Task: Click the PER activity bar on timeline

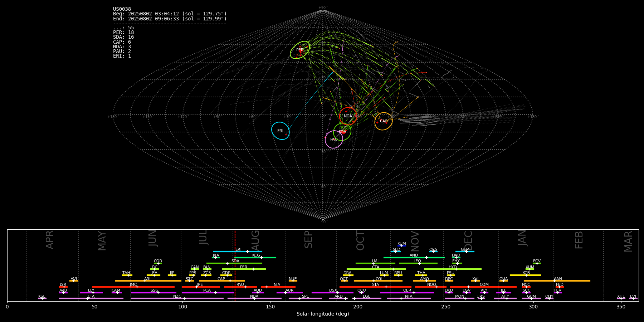Action: [x=244, y=269]
